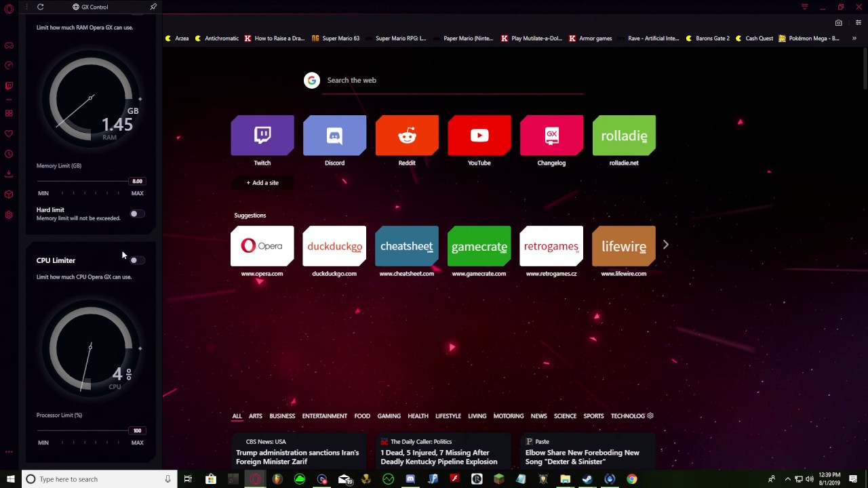Open Google Chrome from the taskbar
The width and height of the screenshot is (868, 488).
(632, 479)
